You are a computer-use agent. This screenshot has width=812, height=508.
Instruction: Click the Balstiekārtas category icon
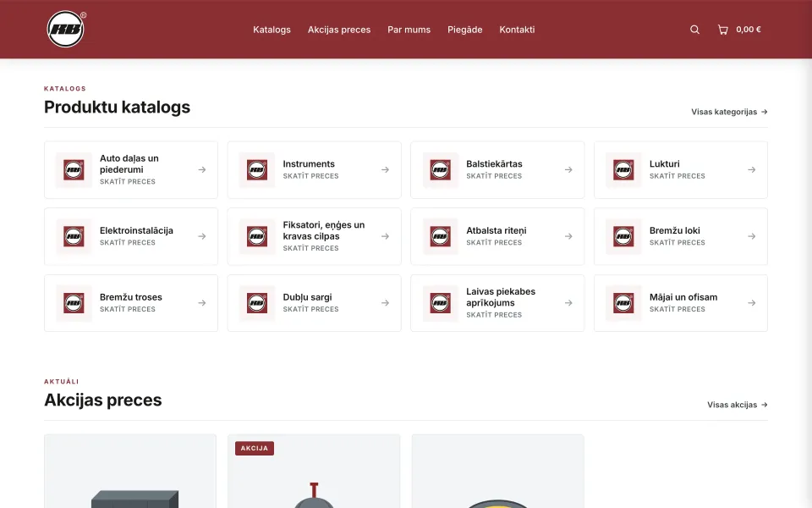440,169
